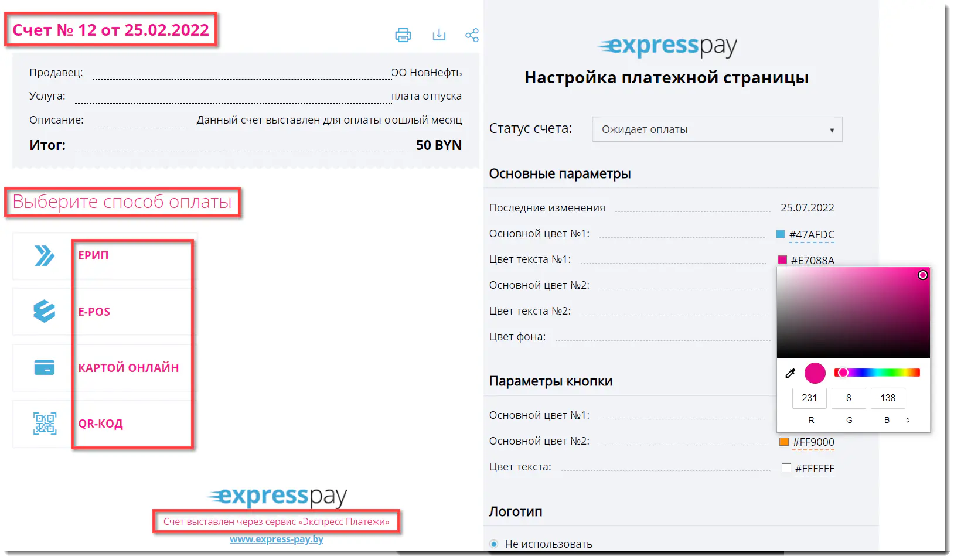Screen dimensions: 954x560
Task: Click the print invoice icon
Action: 403,35
